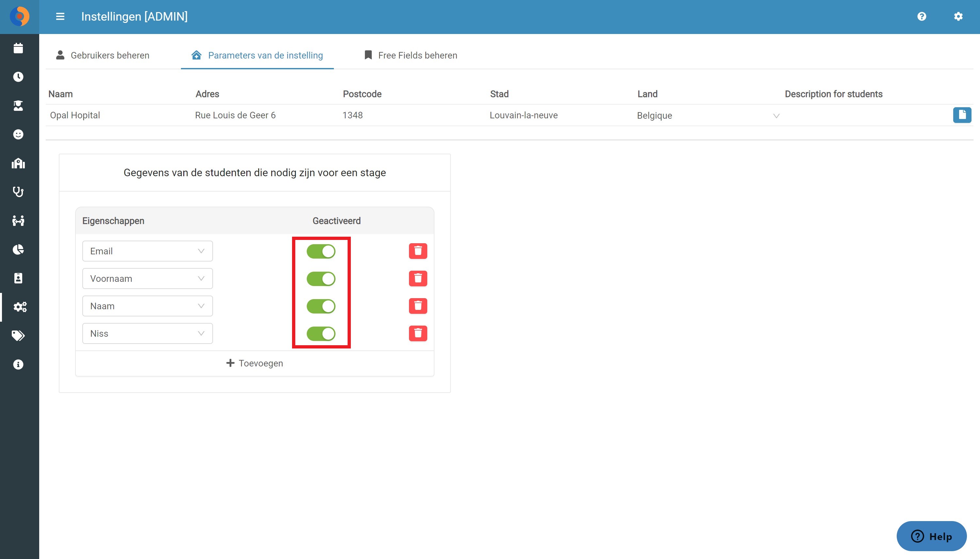Open the people distance icon in the sidebar
The image size is (980, 559).
pos(18,221)
